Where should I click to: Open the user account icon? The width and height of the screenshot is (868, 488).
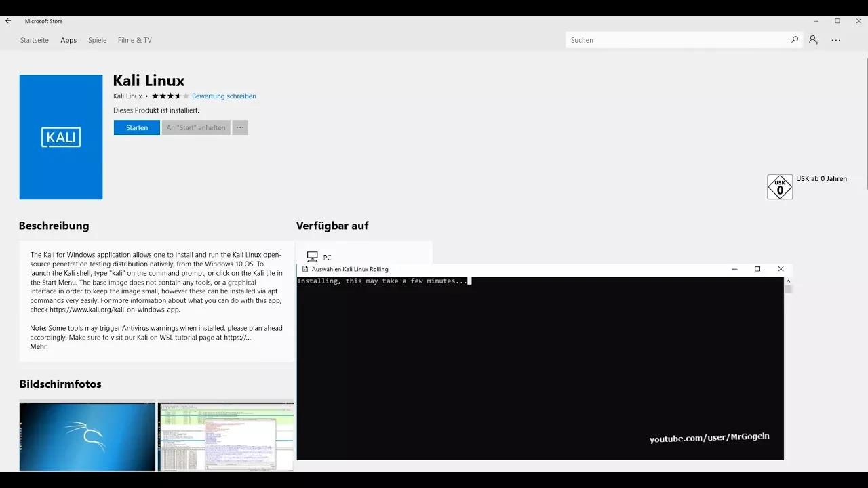coord(813,40)
